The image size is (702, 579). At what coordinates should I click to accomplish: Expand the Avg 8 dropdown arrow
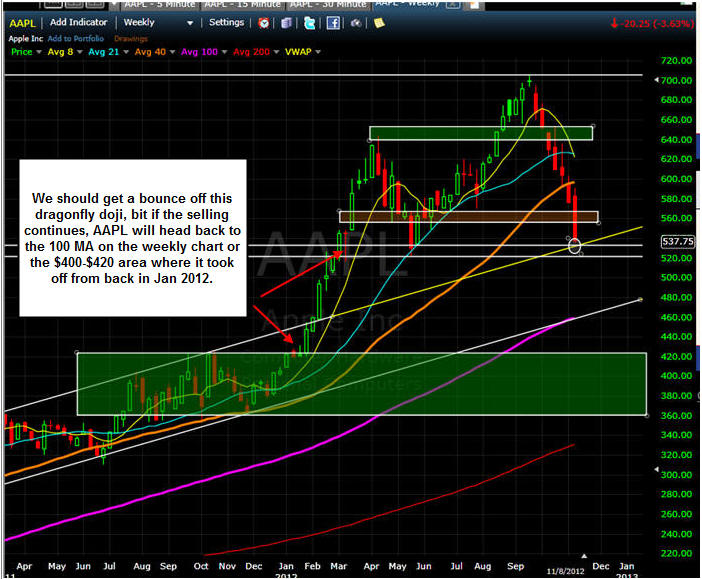[x=80, y=52]
